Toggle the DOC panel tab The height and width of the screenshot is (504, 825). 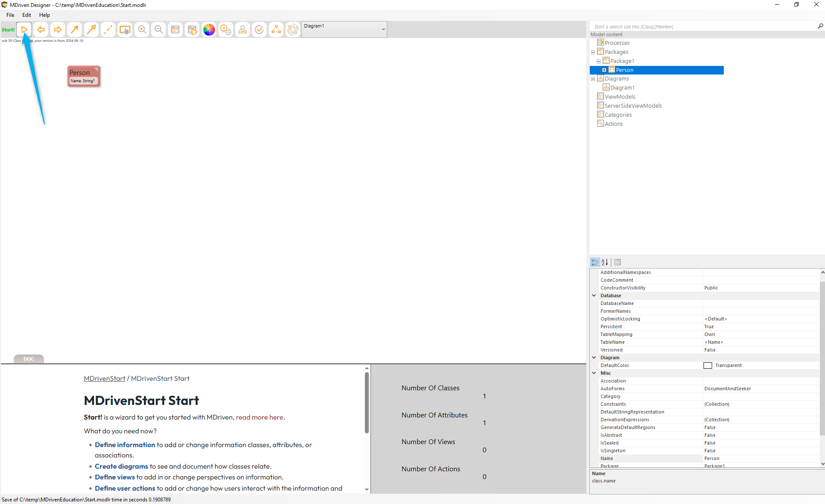pos(29,359)
